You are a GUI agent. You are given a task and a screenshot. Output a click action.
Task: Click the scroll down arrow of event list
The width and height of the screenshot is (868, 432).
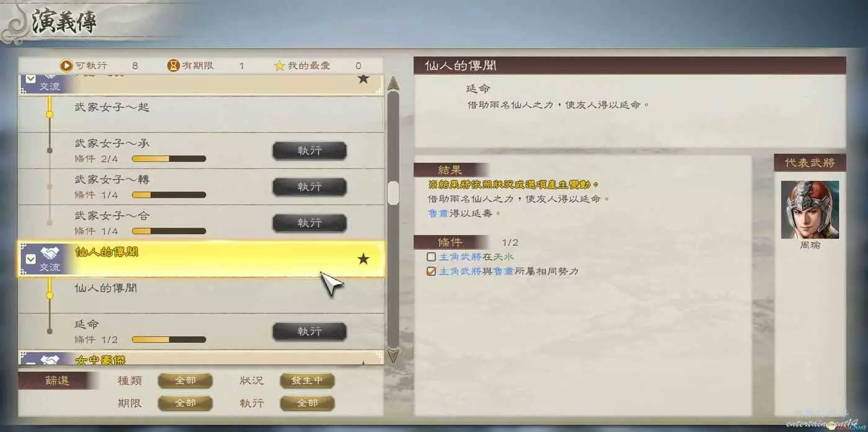393,355
